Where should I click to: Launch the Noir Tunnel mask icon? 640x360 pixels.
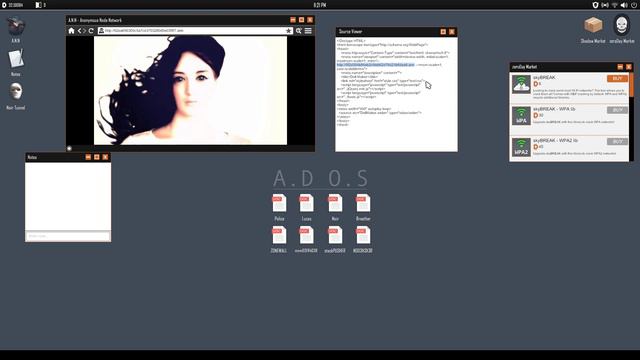tap(16, 92)
